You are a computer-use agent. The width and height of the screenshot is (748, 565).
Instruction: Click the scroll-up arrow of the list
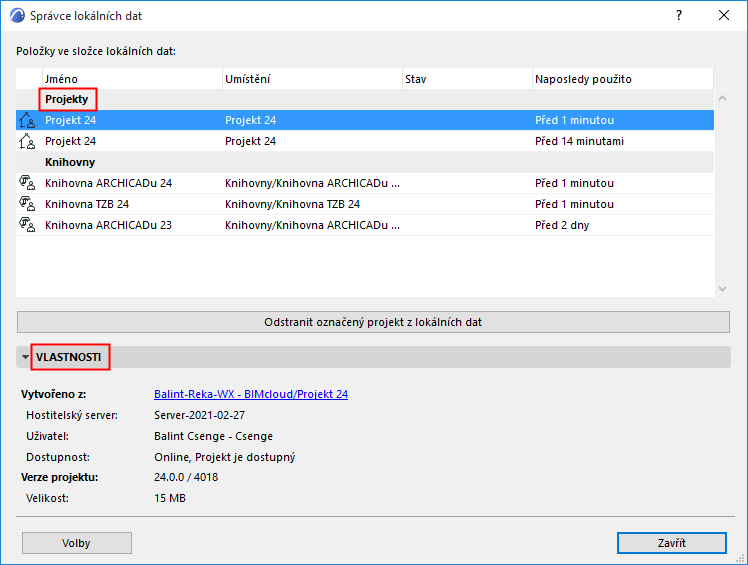722,99
